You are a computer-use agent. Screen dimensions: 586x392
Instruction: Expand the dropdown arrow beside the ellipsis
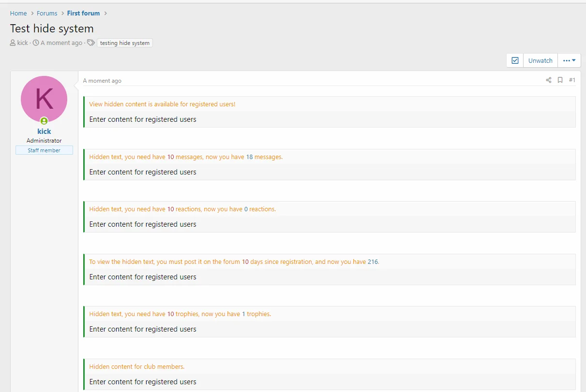click(574, 60)
